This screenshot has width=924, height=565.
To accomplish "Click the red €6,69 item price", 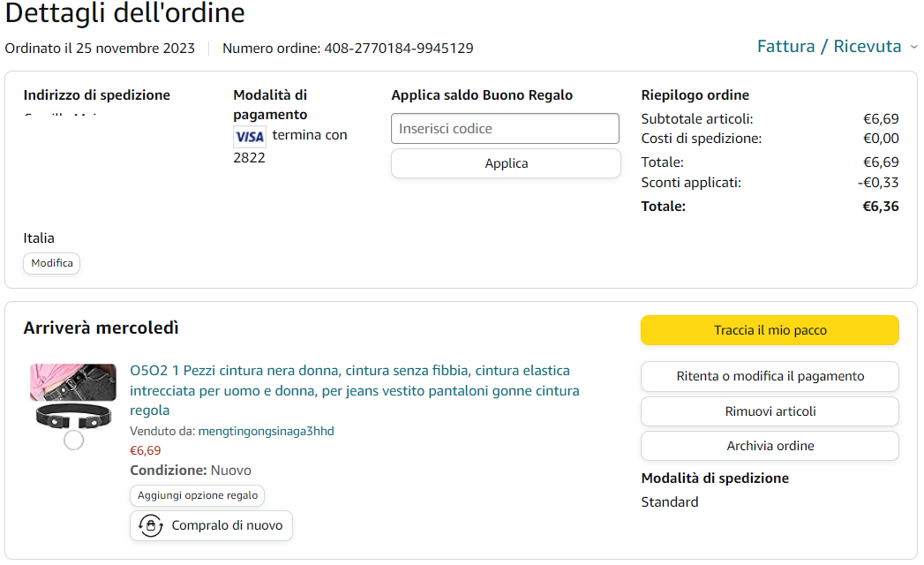I will pos(146,450).
